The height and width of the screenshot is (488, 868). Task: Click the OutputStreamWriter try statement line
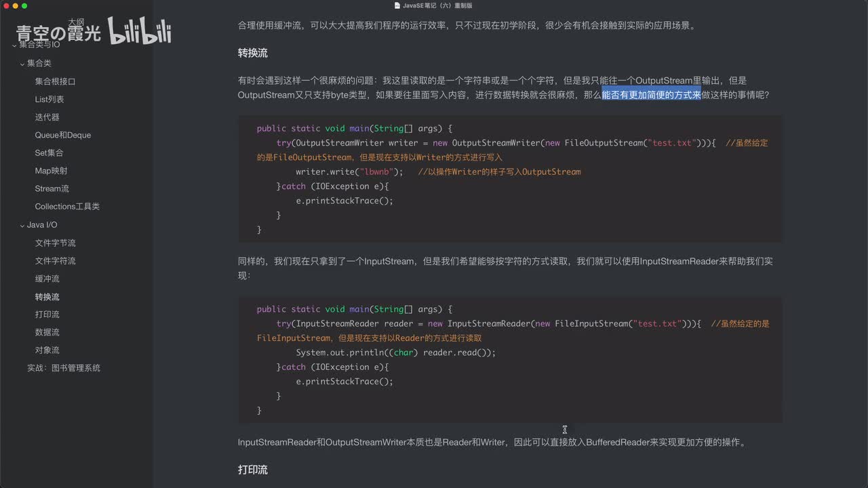tap(496, 143)
